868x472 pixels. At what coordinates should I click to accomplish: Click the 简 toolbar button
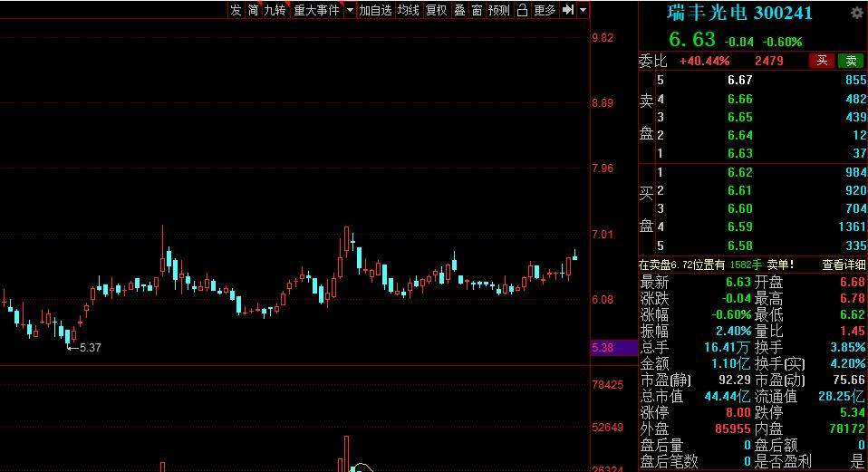point(253,10)
